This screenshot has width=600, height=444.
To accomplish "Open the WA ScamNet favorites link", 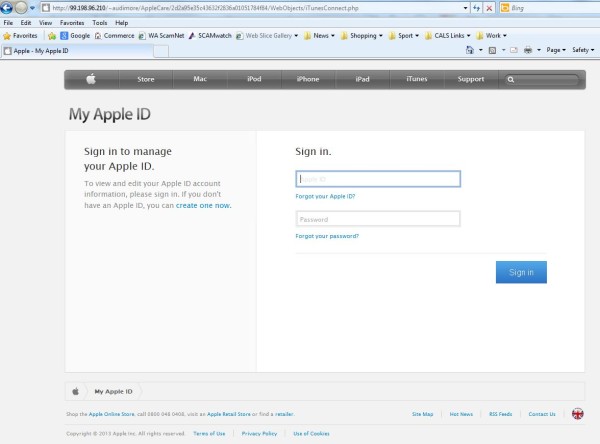I will (161, 36).
